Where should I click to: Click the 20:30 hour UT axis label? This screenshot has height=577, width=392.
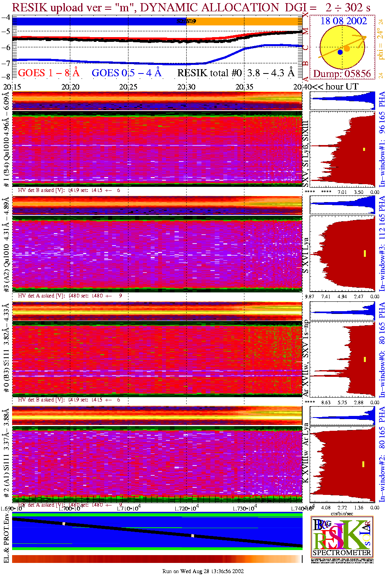click(x=186, y=87)
